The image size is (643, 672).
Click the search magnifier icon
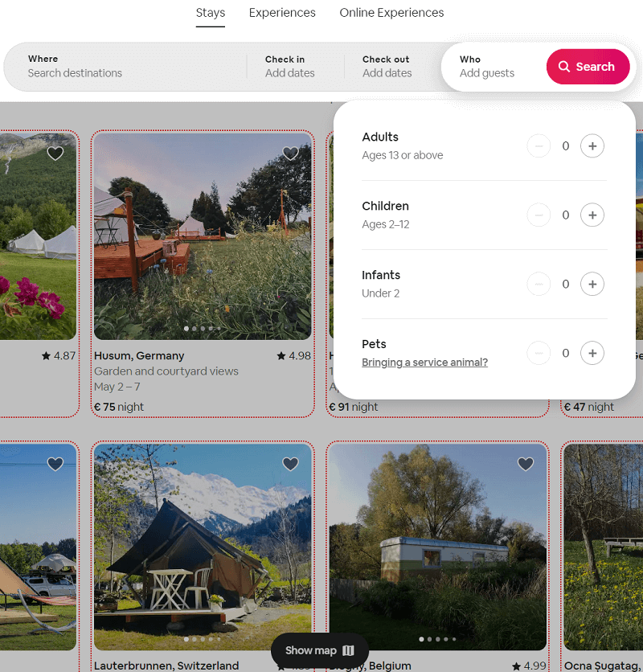point(564,67)
